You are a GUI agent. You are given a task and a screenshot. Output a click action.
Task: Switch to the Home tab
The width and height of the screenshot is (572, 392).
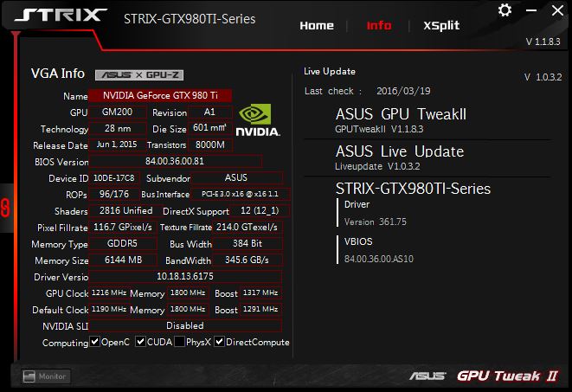click(x=316, y=25)
